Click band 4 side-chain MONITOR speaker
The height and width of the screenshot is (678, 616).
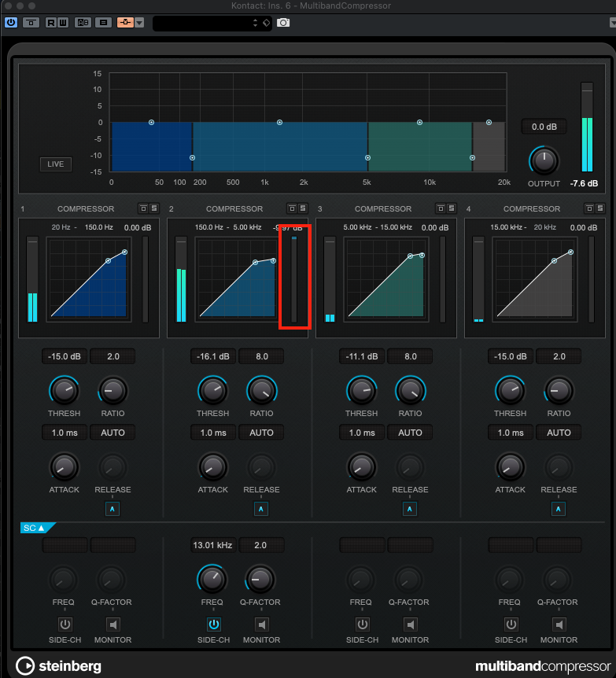point(559,625)
